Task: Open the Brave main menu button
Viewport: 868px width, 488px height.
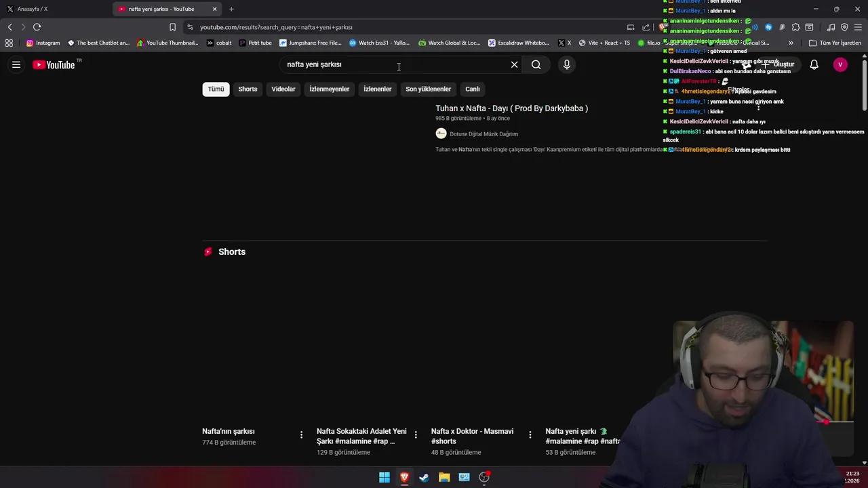Action: click(858, 27)
